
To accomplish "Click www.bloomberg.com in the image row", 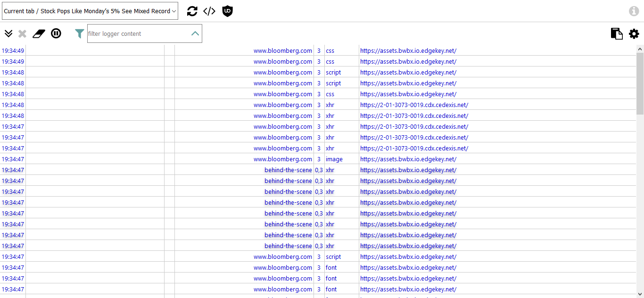I will (283, 159).
